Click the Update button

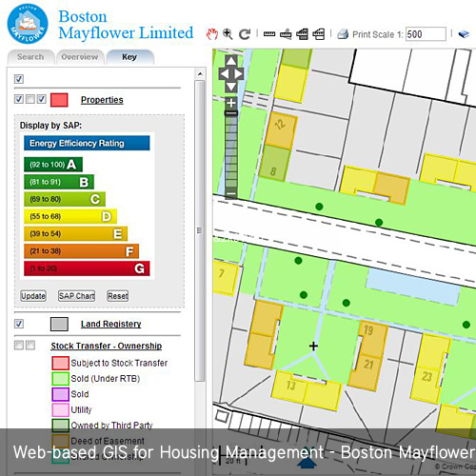click(33, 296)
